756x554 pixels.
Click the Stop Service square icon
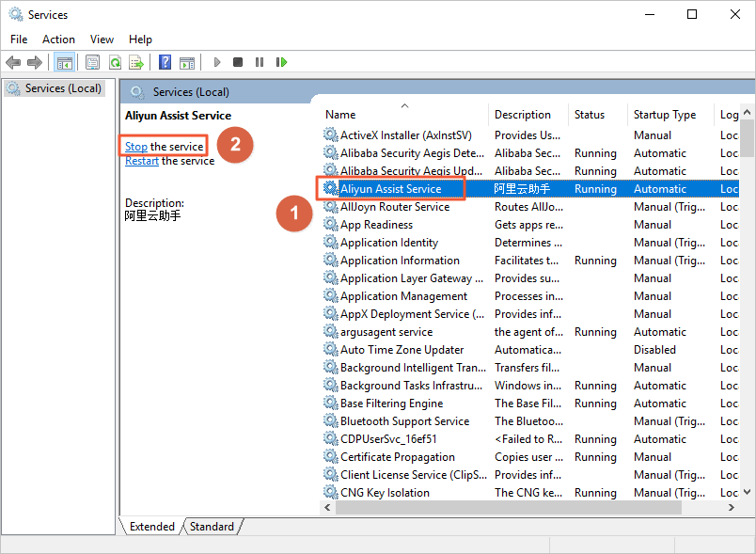[x=238, y=62]
